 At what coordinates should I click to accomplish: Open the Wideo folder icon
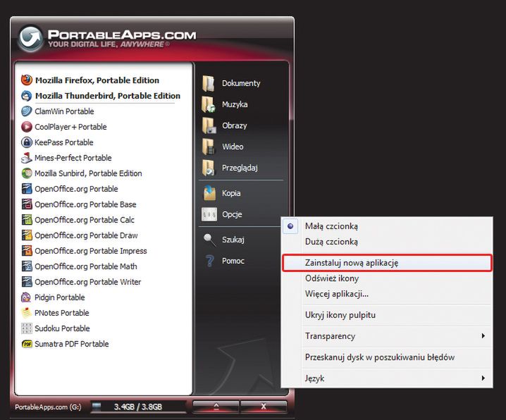click(209, 147)
